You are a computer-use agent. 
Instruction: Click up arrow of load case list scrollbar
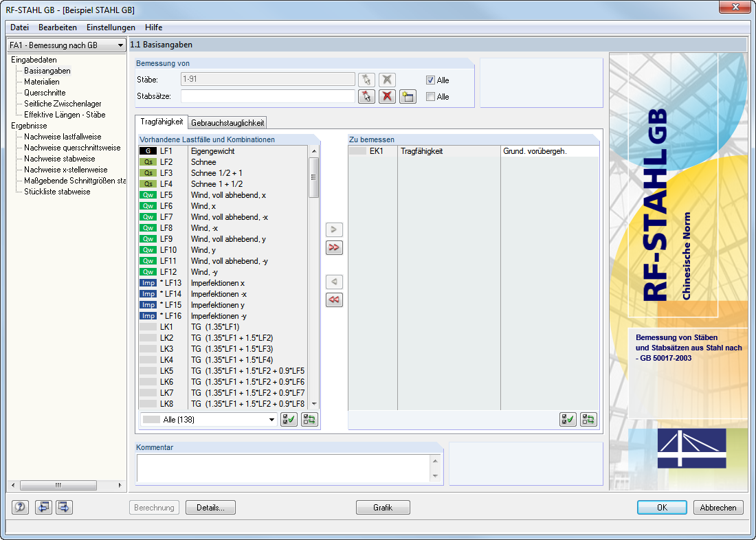coord(314,151)
